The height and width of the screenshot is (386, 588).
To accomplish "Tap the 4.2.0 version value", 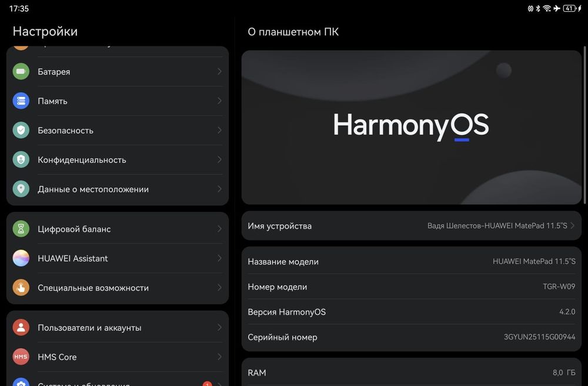I will point(567,311).
